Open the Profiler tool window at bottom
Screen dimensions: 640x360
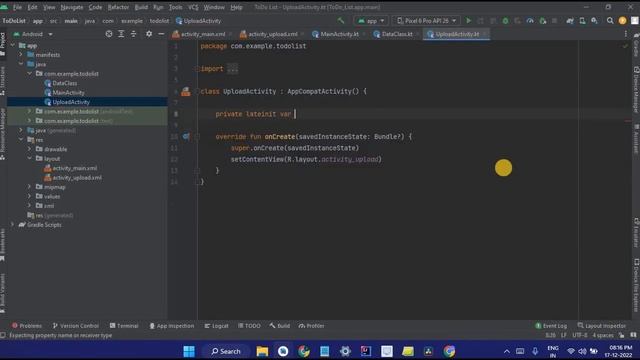tap(311, 326)
